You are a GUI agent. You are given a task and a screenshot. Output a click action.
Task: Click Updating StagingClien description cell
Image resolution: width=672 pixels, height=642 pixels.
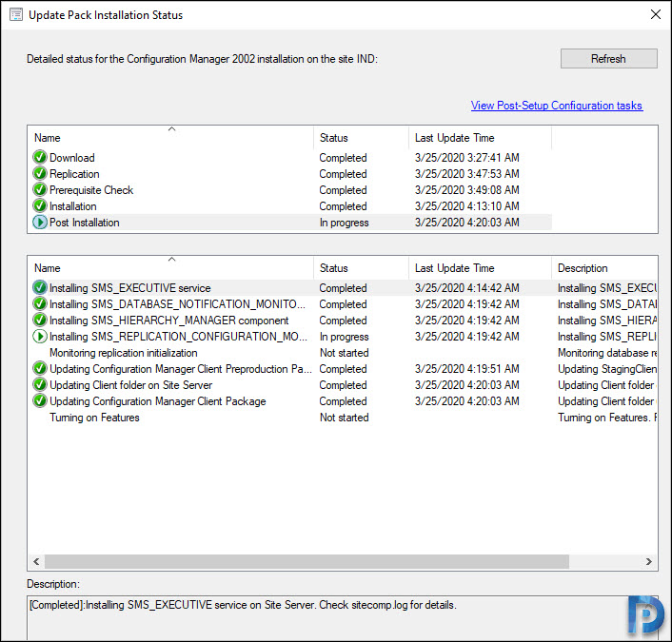(607, 369)
